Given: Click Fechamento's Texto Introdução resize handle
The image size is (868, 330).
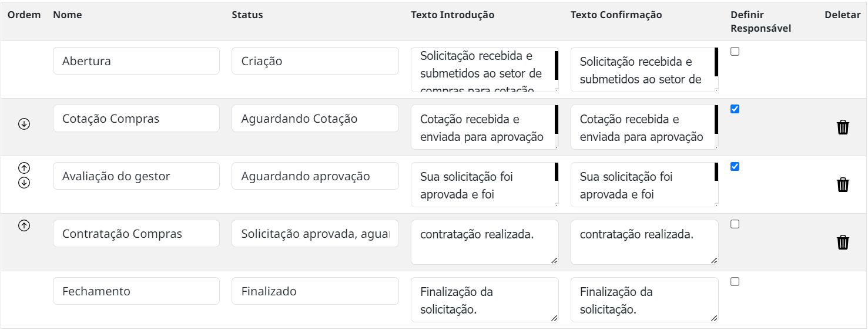Looking at the screenshot, I should click(554, 318).
